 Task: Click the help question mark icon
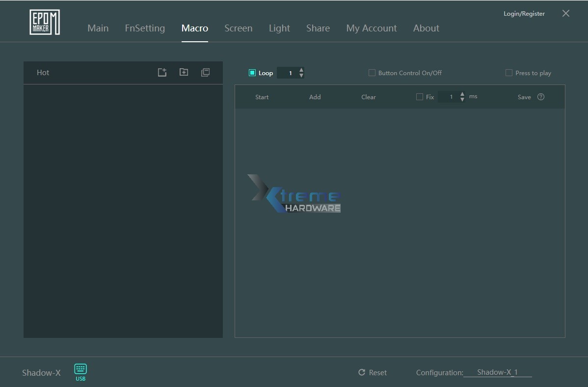point(541,97)
